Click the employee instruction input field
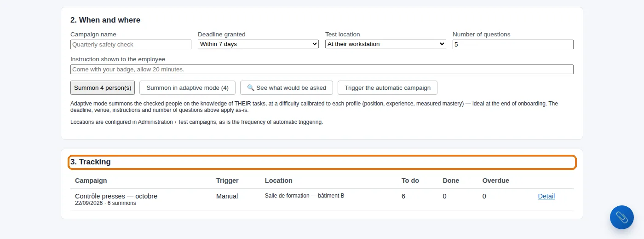 pyautogui.click(x=322, y=69)
